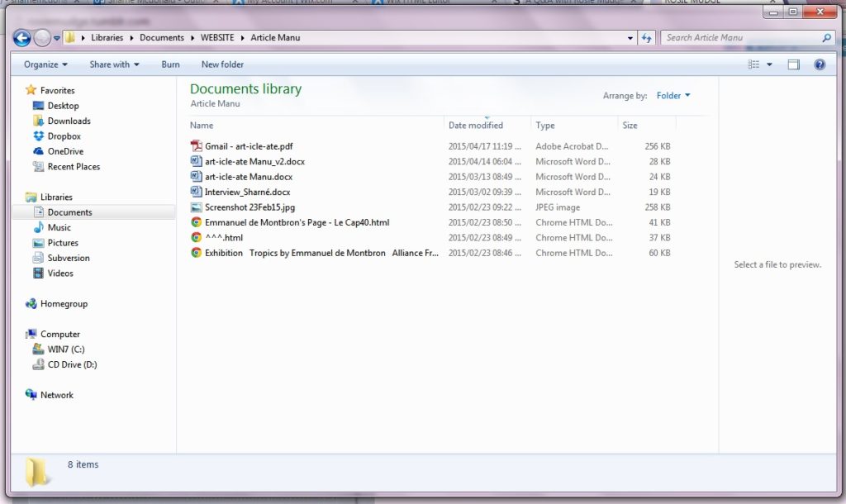Select file art-icle-ate Manu_v2.docx
Screen dimensions: 846x504
point(254,161)
